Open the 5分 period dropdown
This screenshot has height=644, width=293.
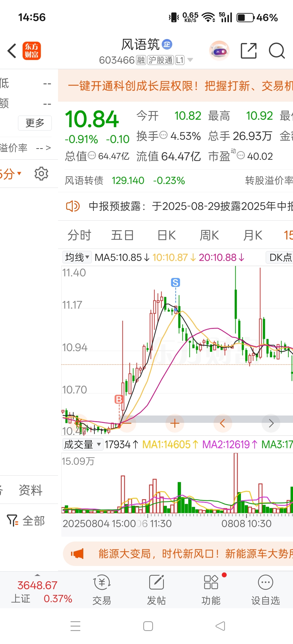(10, 173)
